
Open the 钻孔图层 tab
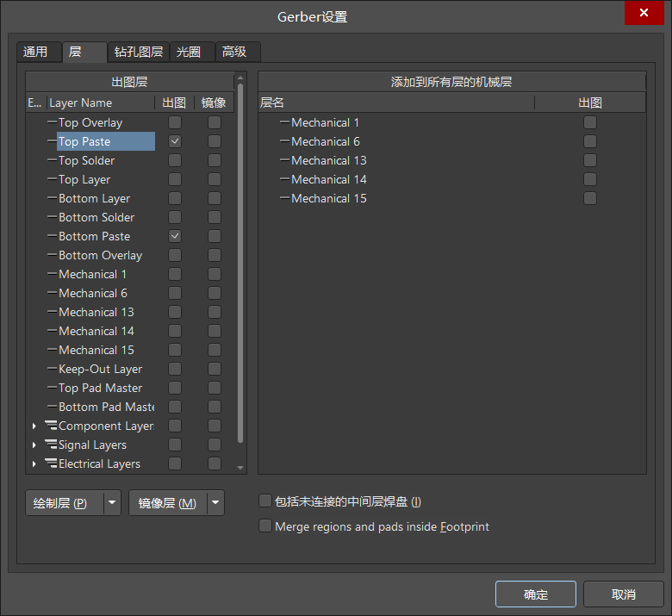139,52
